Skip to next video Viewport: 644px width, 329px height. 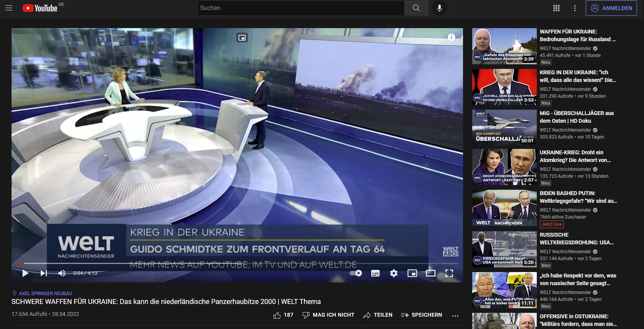pyautogui.click(x=44, y=273)
